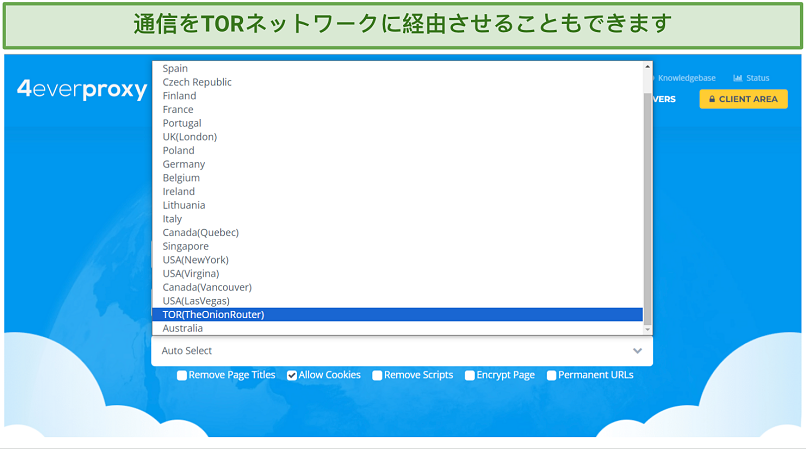Select TOR(TheOnionRouter) highlighted option
806x449 pixels.
coord(397,314)
